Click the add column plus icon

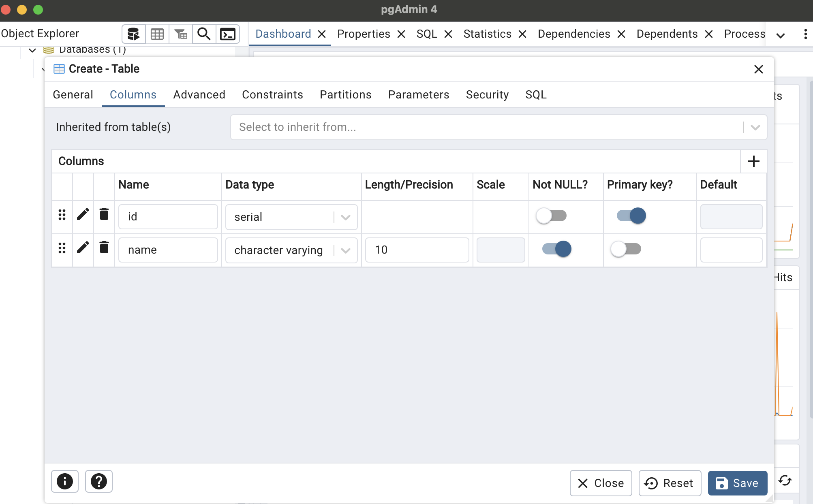pyautogui.click(x=753, y=161)
